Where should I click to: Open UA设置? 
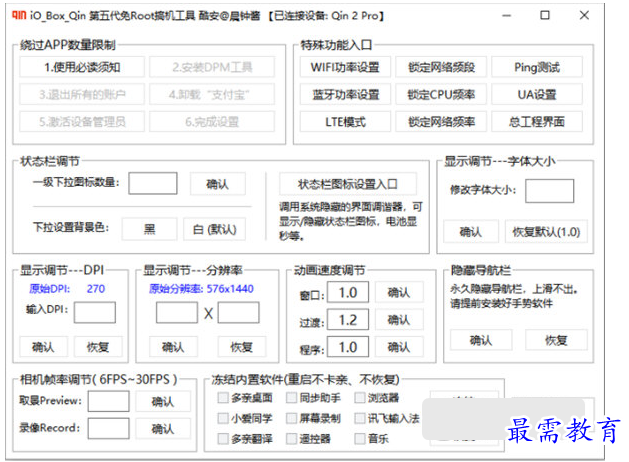(537, 94)
